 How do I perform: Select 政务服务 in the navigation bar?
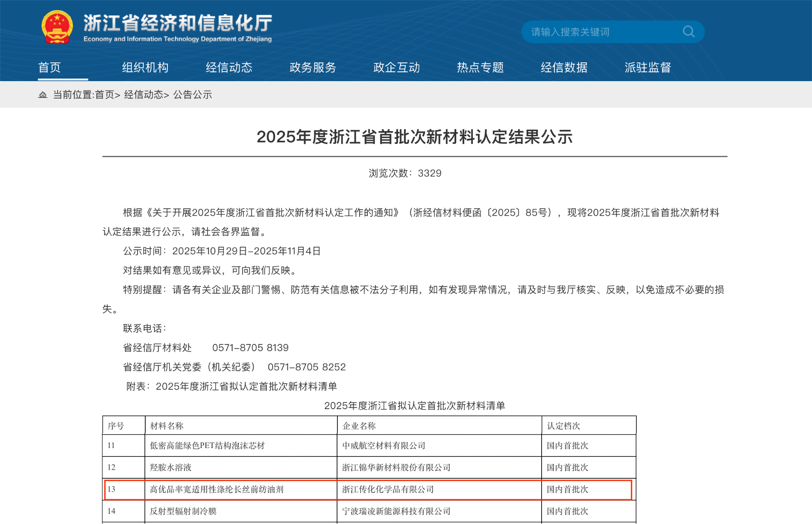click(x=313, y=67)
